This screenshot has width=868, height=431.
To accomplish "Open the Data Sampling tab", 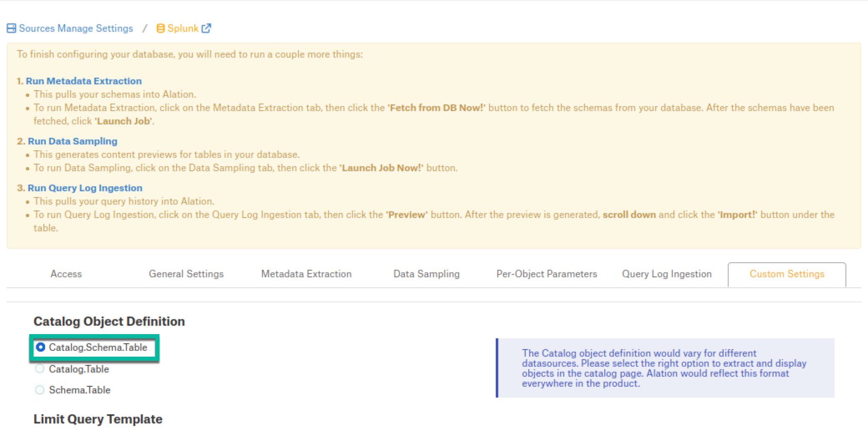I will point(426,274).
